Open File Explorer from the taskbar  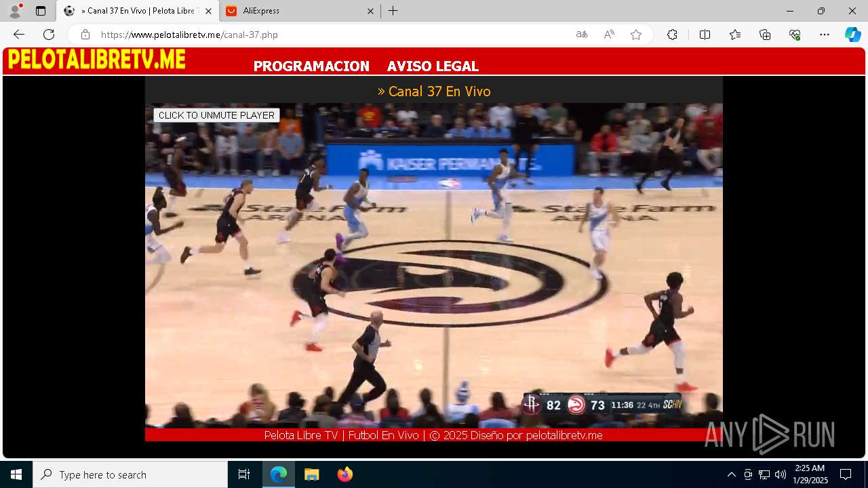point(311,474)
